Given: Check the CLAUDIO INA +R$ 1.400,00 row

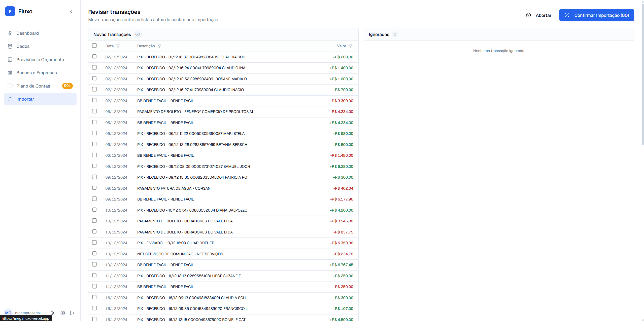Looking at the screenshot, I should click(94, 67).
